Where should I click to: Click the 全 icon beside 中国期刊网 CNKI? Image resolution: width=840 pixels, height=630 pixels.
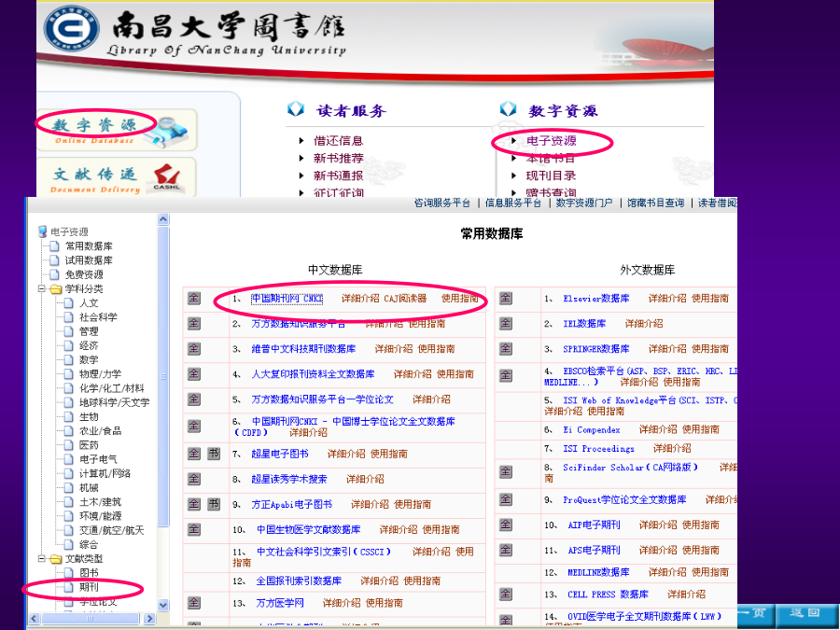point(194,298)
